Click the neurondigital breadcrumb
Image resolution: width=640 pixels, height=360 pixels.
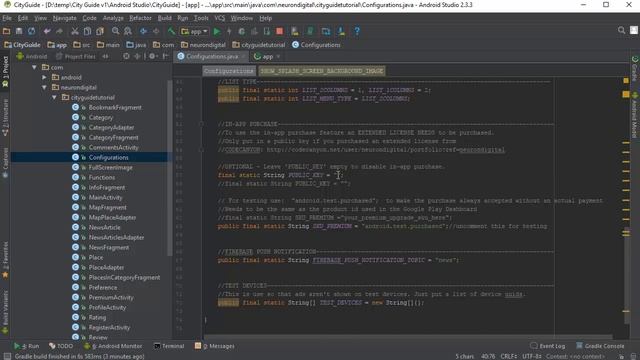coord(203,45)
